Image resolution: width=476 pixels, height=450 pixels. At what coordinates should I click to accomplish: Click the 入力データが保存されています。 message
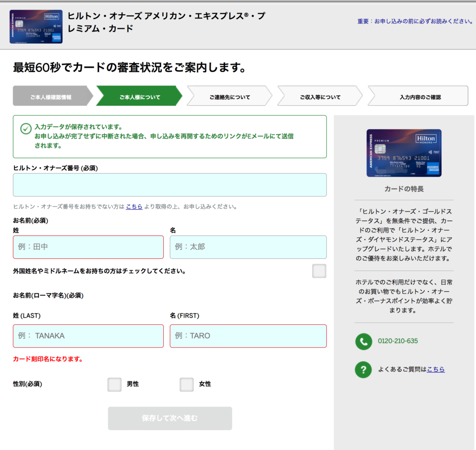78,127
